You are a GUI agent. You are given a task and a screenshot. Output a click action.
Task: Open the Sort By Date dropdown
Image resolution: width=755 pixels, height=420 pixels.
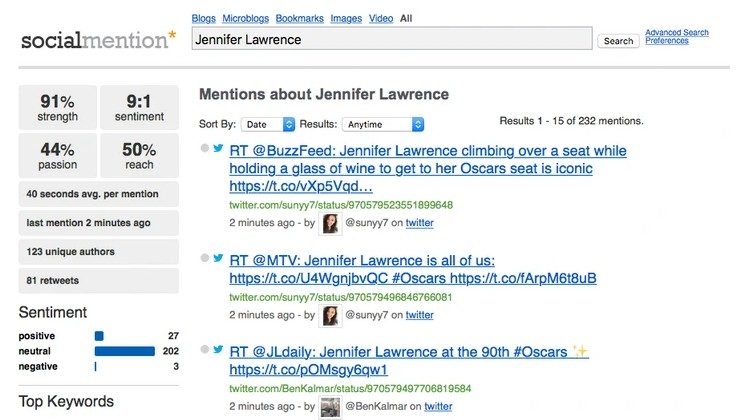pos(268,124)
